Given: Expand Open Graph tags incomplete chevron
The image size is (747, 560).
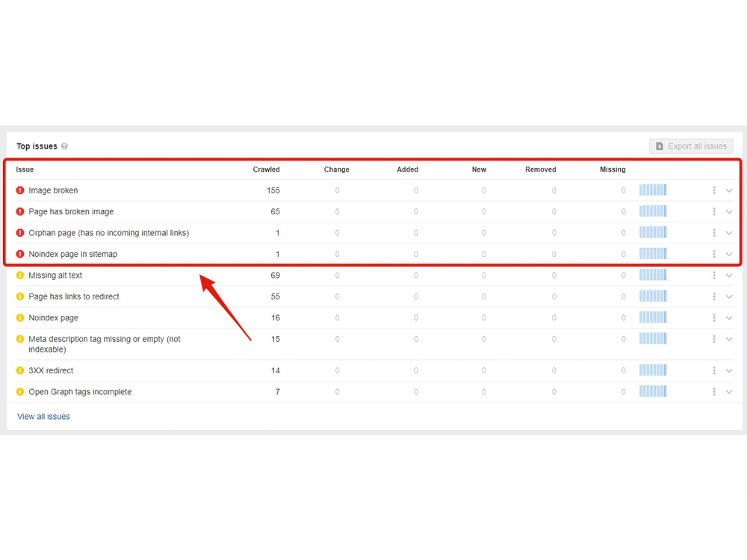Looking at the screenshot, I should [729, 392].
